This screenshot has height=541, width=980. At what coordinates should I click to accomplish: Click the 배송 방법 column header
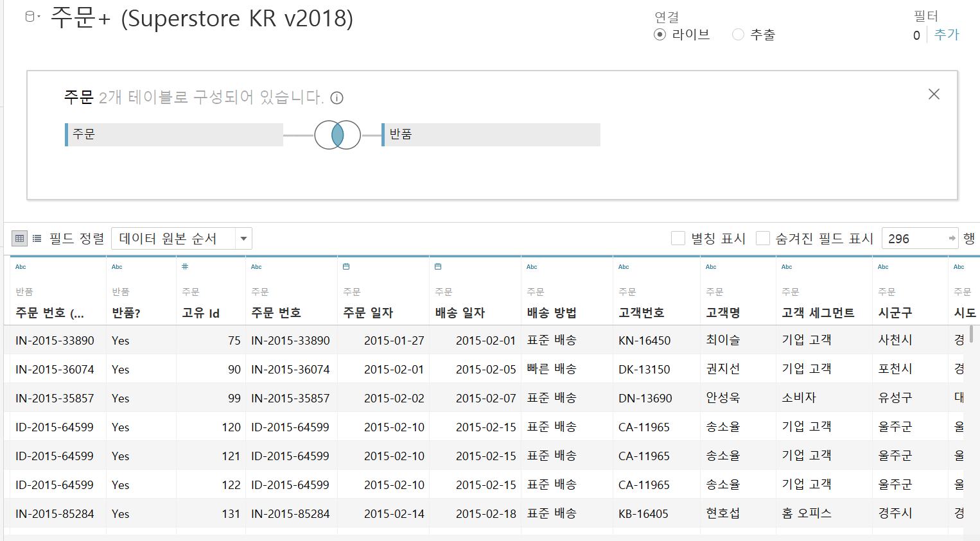[552, 313]
